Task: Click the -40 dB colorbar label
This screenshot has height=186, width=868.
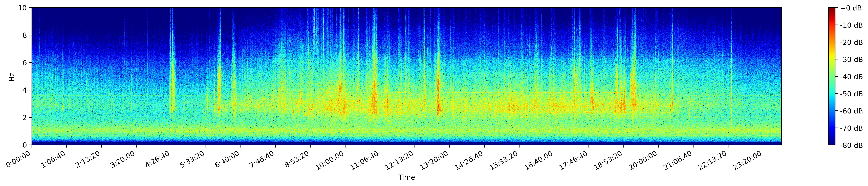Action: pyautogui.click(x=852, y=77)
